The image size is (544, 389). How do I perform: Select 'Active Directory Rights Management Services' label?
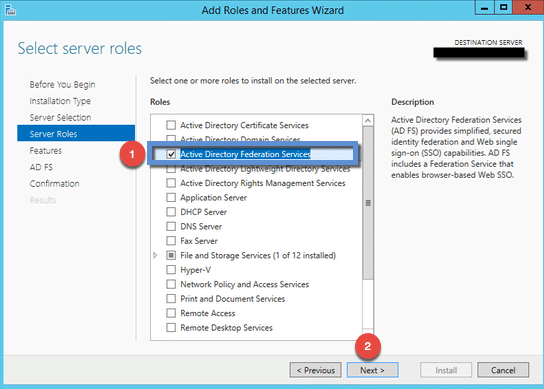(263, 183)
